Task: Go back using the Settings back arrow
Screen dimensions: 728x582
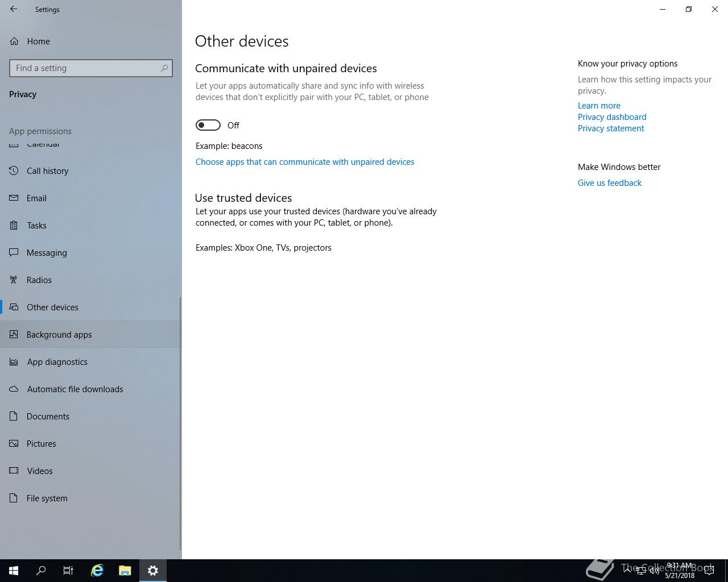Action: click(14, 9)
